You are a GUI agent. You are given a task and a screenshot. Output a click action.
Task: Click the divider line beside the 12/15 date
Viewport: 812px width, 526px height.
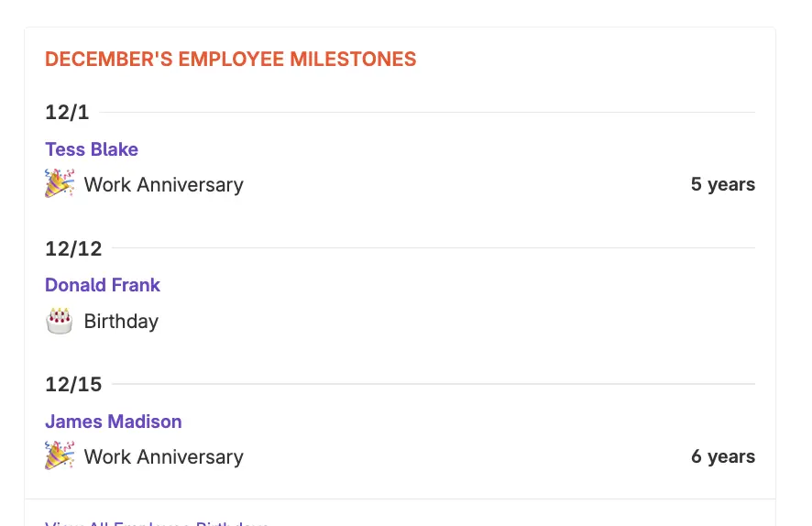433,384
